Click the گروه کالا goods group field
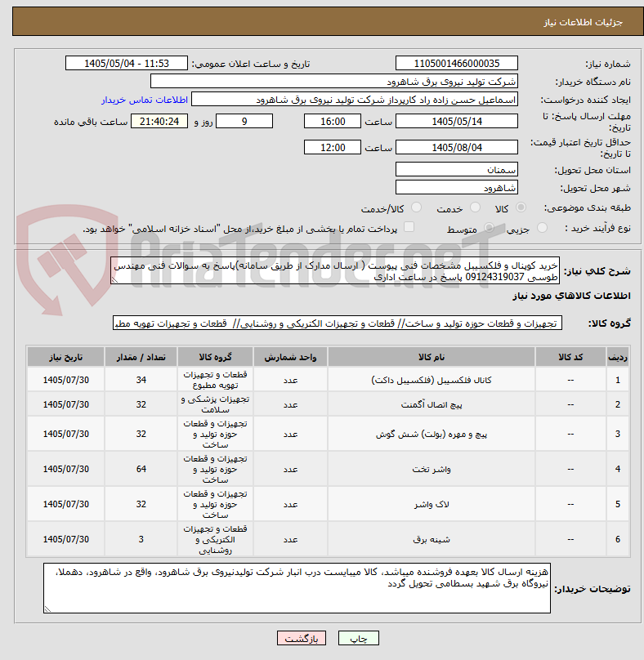 coord(338,323)
